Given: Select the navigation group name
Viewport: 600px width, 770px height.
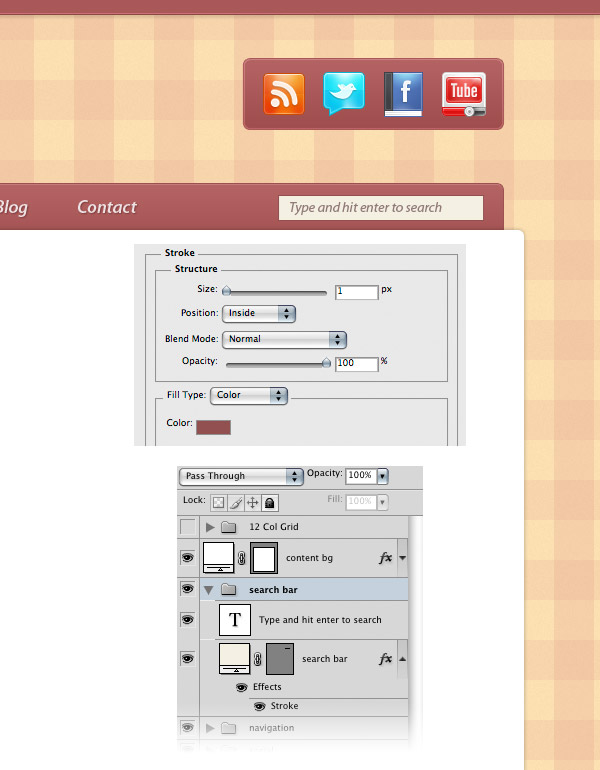Looking at the screenshot, I should click(x=272, y=728).
